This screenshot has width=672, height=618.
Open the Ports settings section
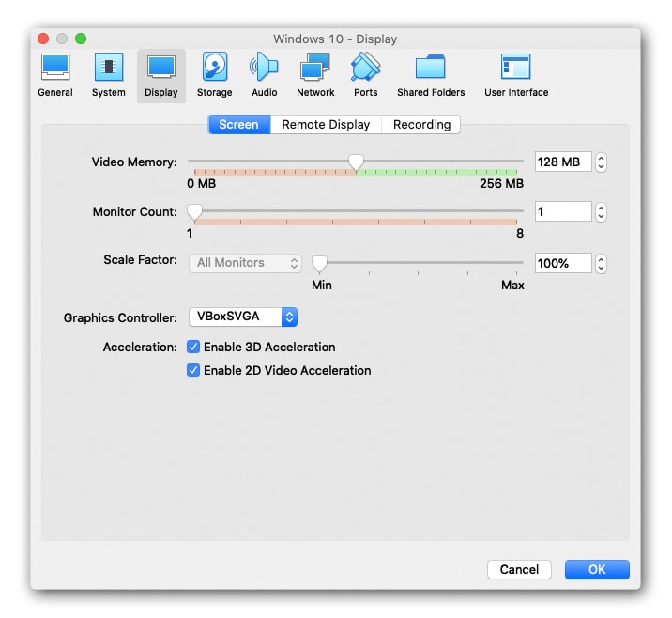click(366, 75)
